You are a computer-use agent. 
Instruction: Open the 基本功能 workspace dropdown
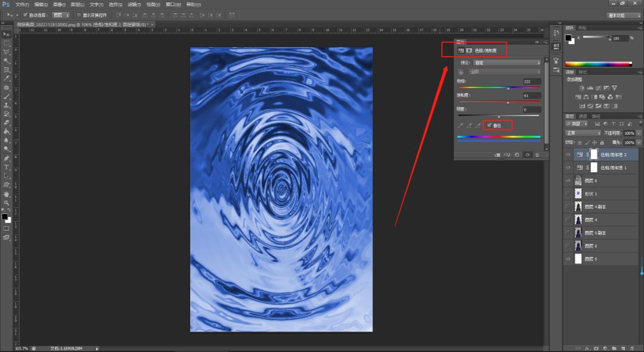click(624, 15)
